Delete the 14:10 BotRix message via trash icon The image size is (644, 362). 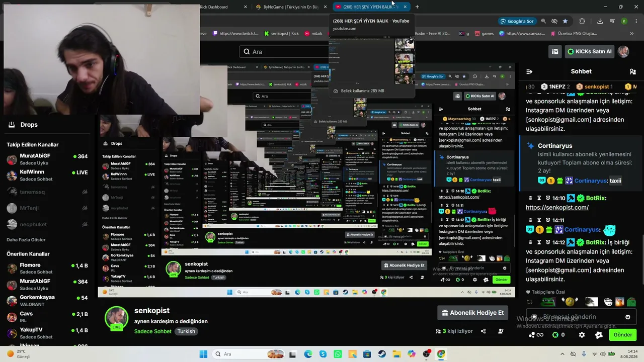pyautogui.click(x=530, y=198)
